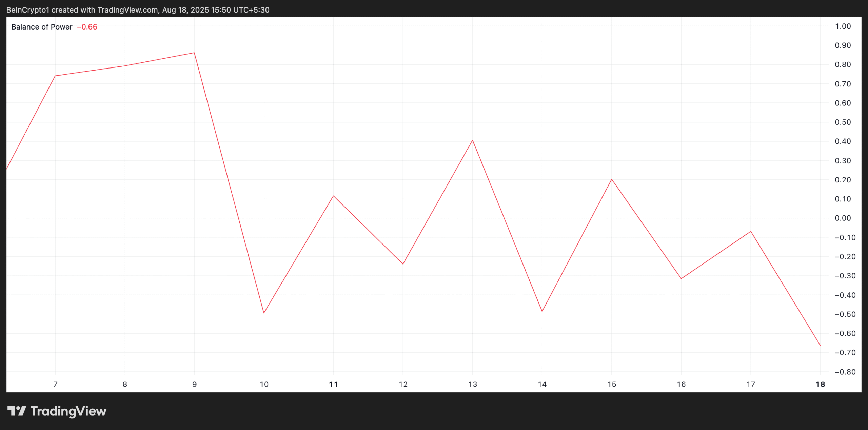The width and height of the screenshot is (868, 430).
Task: Select date 15 on time axis
Action: 611,384
